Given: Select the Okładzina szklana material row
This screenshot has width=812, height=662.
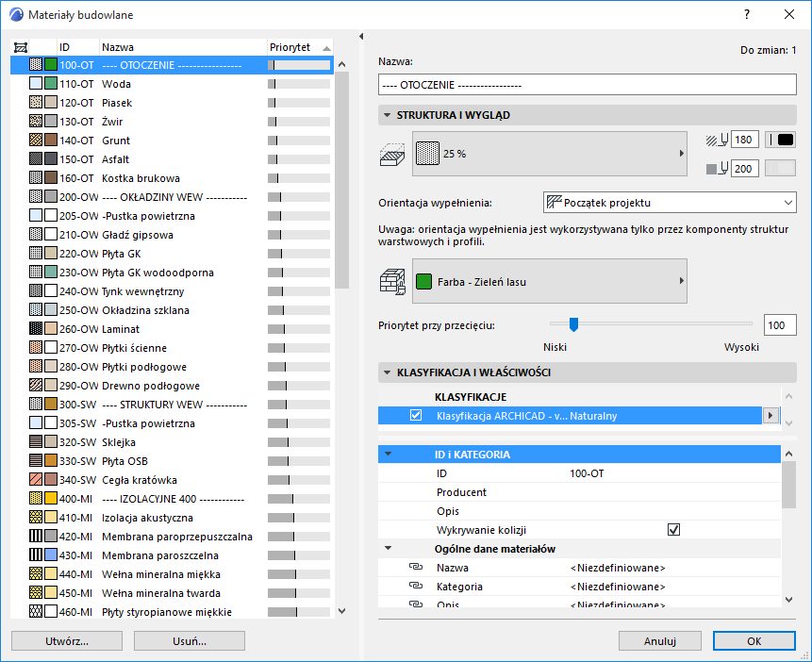Looking at the screenshot, I should pyautogui.click(x=172, y=310).
